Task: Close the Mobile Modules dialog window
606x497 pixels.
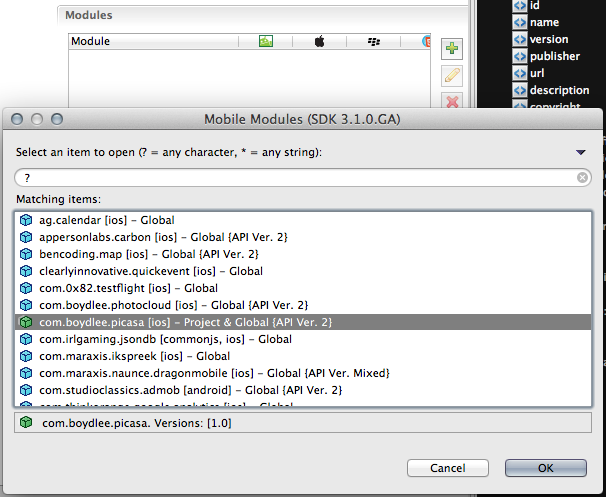Action: tap(17, 119)
